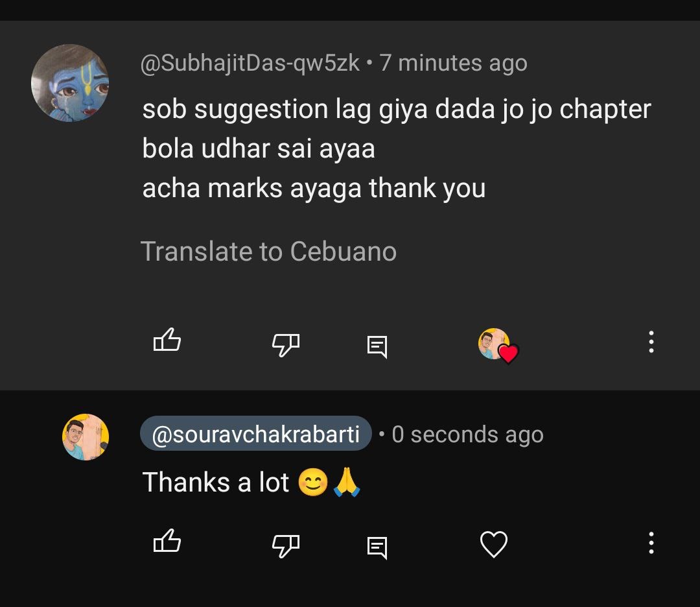Toggle heart on "Thanks a lot" reply
This screenshot has height=607, width=700.
[493, 545]
